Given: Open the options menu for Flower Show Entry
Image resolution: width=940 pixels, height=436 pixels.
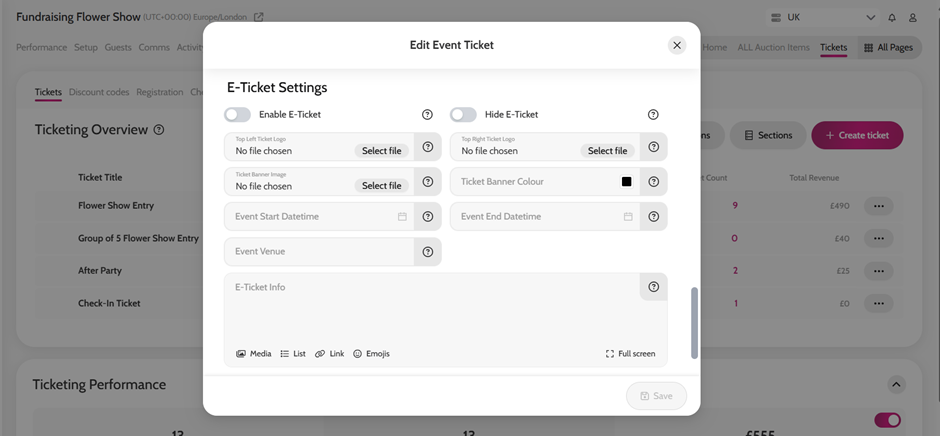Looking at the screenshot, I should point(879,206).
